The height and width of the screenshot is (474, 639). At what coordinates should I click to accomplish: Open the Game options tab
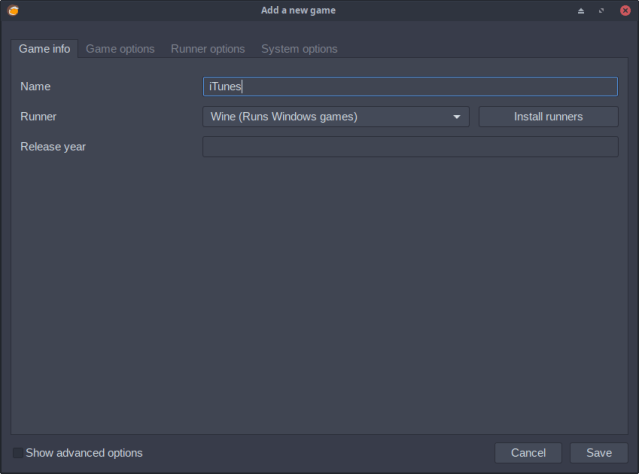pos(120,49)
